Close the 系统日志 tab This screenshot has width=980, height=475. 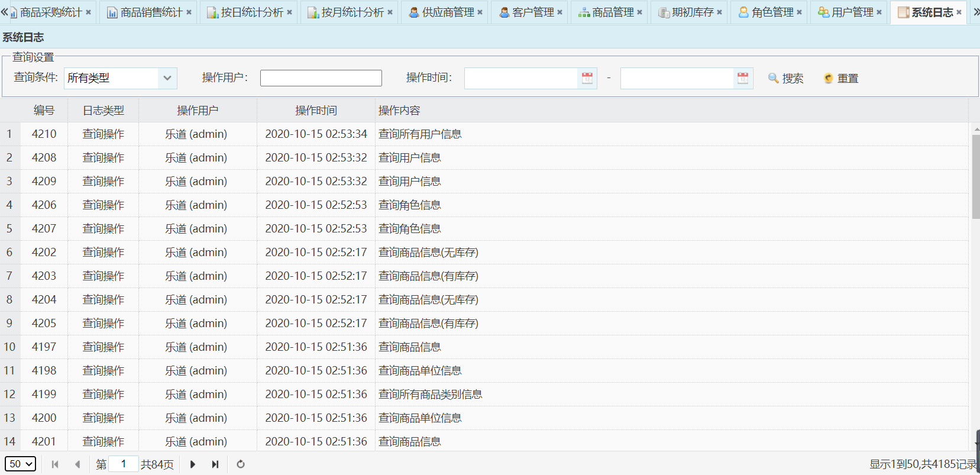[959, 12]
